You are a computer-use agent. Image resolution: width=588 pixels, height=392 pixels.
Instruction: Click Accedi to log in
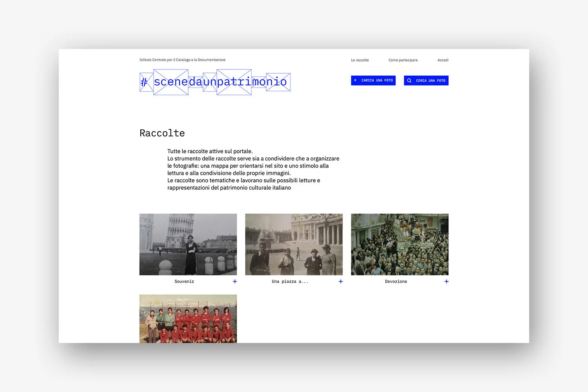pos(443,60)
